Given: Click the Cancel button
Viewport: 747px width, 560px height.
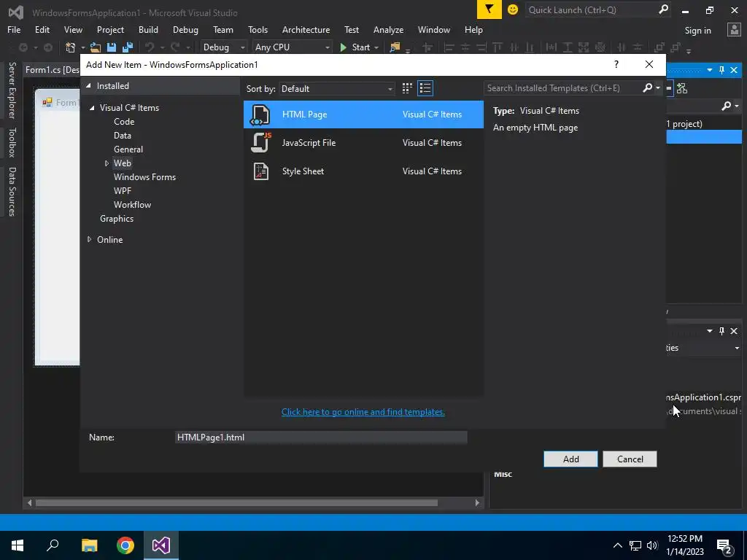Looking at the screenshot, I should pos(630,459).
